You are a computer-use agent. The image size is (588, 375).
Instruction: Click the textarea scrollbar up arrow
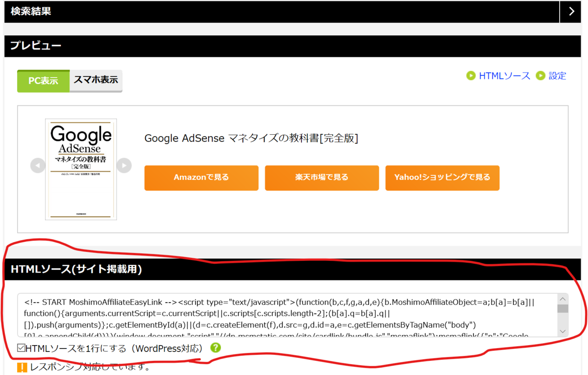click(563, 299)
